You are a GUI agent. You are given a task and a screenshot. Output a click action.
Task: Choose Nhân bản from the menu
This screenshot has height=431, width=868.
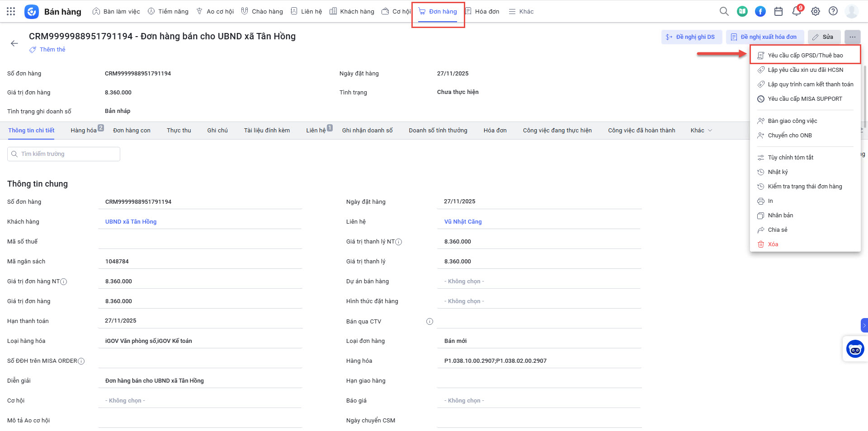click(x=780, y=215)
